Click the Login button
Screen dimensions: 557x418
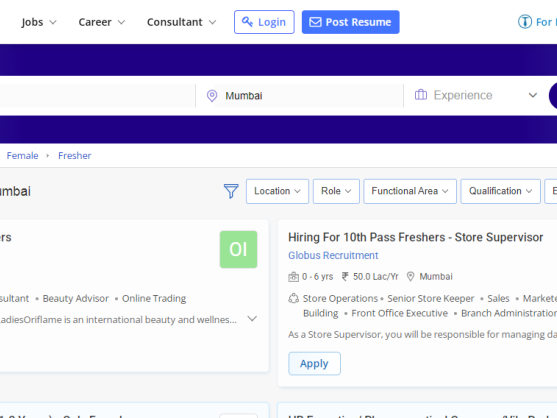pyautogui.click(x=264, y=22)
